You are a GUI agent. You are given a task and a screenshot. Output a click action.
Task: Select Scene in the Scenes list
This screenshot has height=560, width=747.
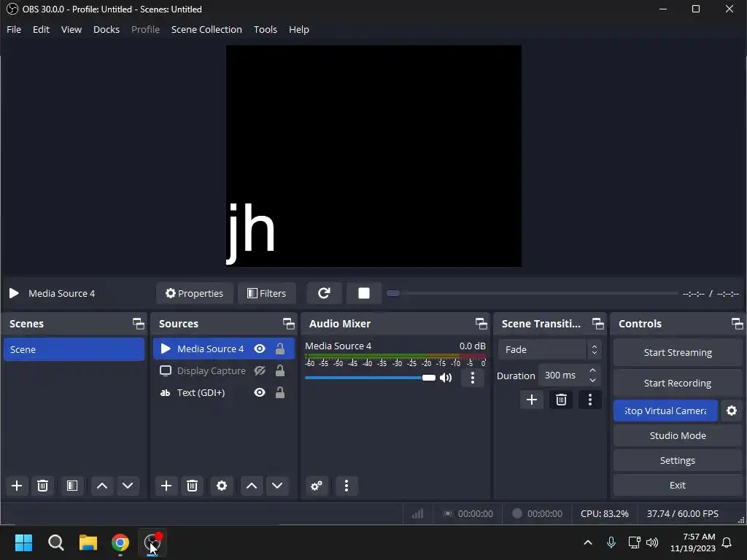tap(74, 349)
